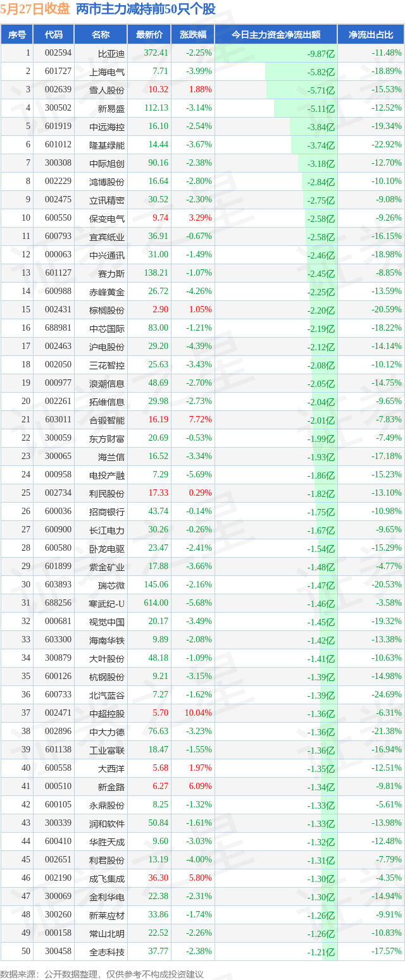Select stock name 拓维信息
Viewport: 405px width, 980px height.
[x=107, y=401]
